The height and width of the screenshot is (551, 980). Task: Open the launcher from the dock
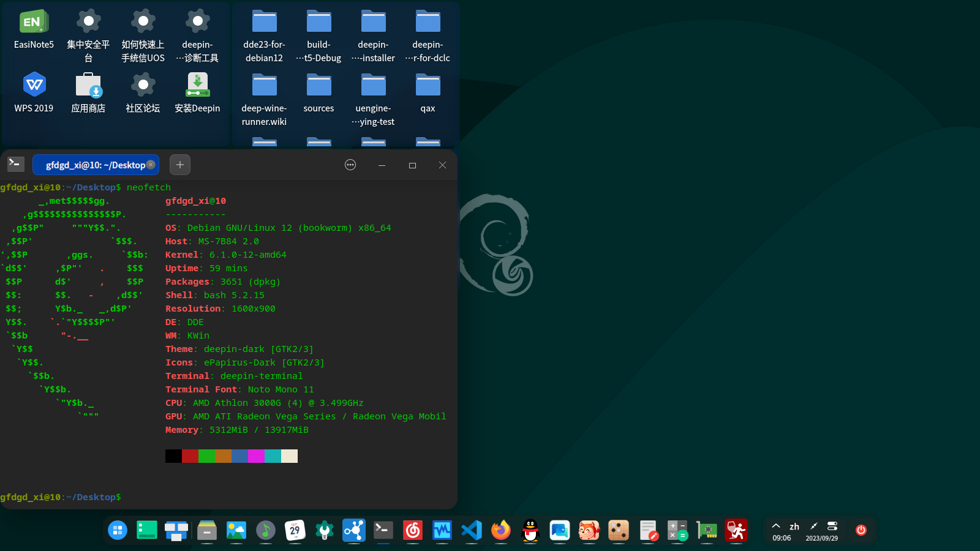tap(118, 530)
